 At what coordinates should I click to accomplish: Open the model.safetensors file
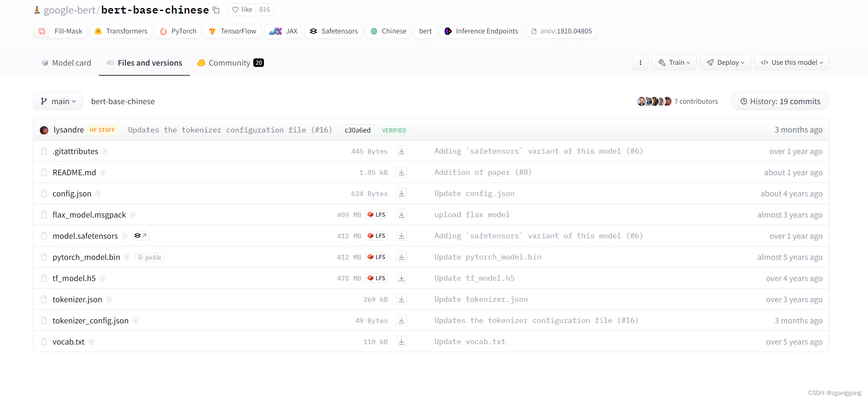85,236
